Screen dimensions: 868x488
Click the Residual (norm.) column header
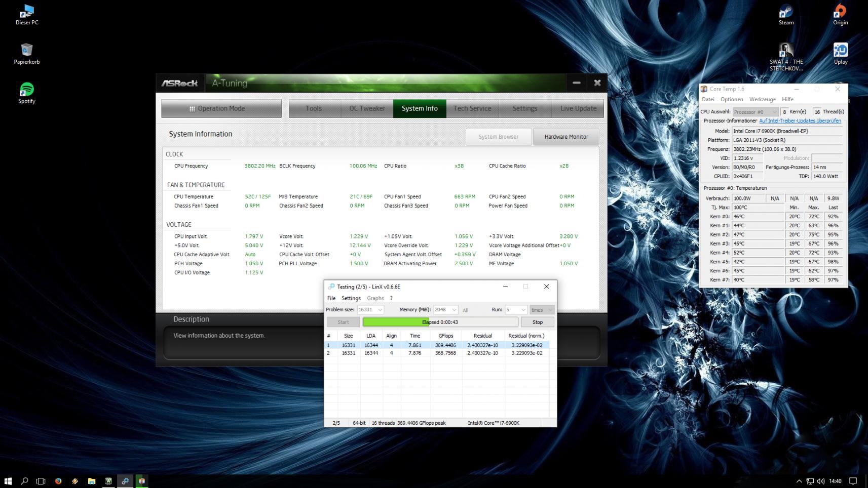point(526,336)
